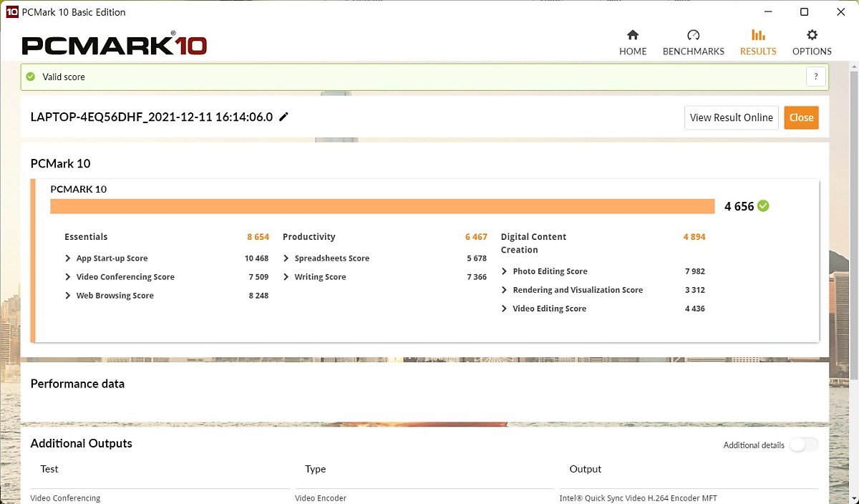Click the Digital Content Creation score 4 894
This screenshot has height=504, width=859.
pos(694,237)
